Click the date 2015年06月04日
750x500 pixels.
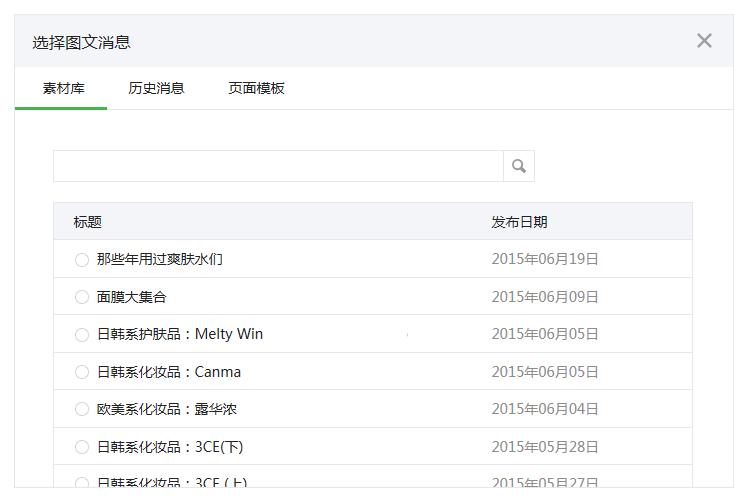coord(545,409)
